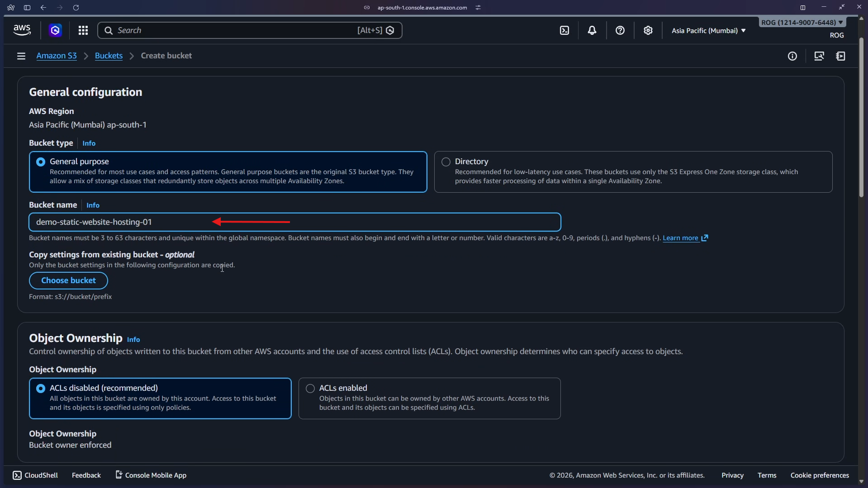Select the General purpose bucket type

(41, 162)
